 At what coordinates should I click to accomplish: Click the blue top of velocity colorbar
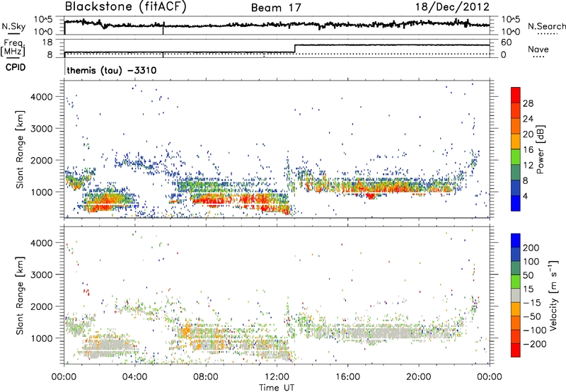516,241
